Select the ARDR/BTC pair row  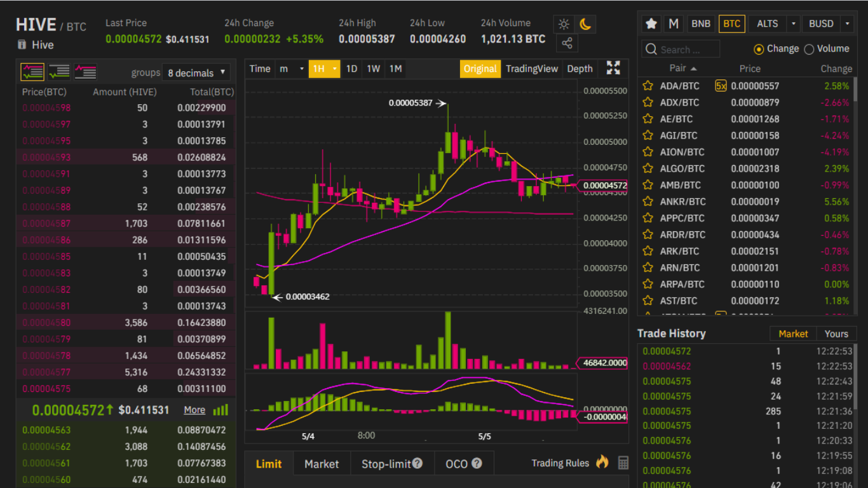pos(745,234)
